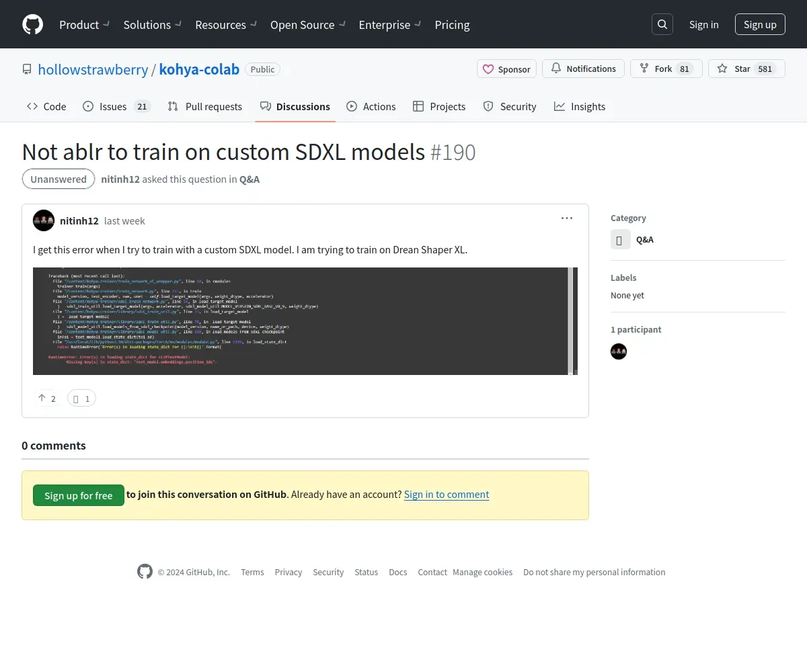The image size is (807, 672).
Task: Click participant avatar in sidebar
Action: tap(619, 351)
